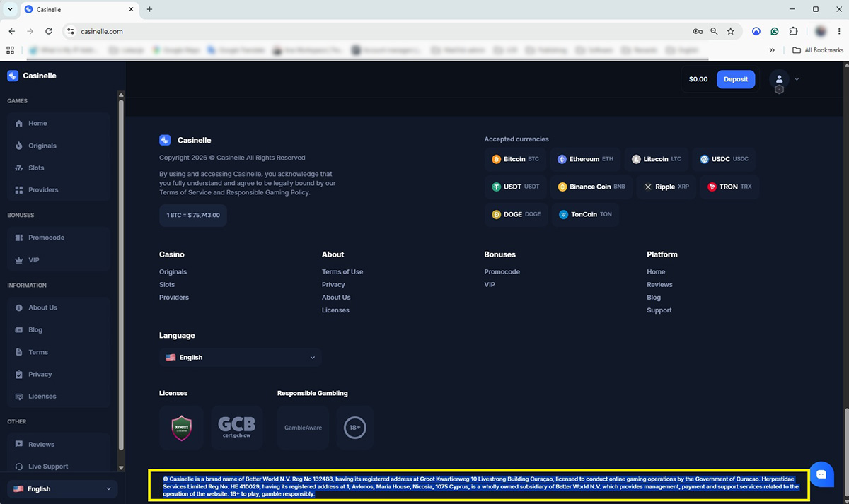Screen dimensions: 849x504
Task: Open Terms in the sidebar
Action: pyautogui.click(x=60, y=352)
